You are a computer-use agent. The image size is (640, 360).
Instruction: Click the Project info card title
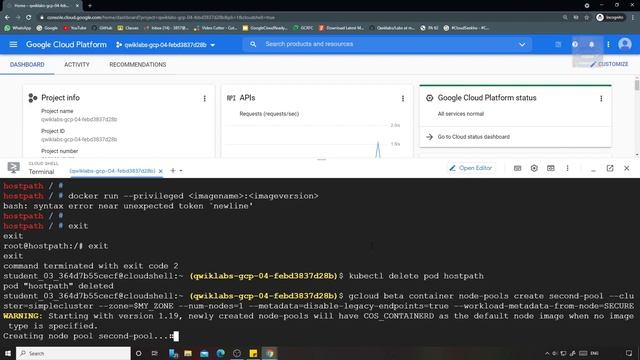point(60,98)
